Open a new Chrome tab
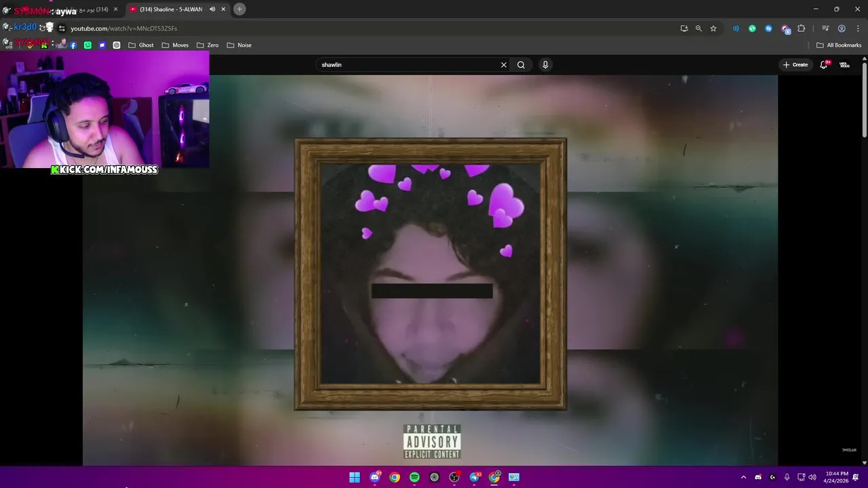 [x=239, y=9]
